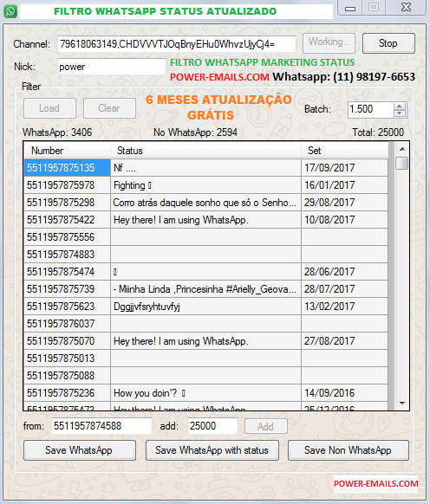430x504 pixels.
Task: Click status 'How you doin'?'
Action: click(205, 393)
